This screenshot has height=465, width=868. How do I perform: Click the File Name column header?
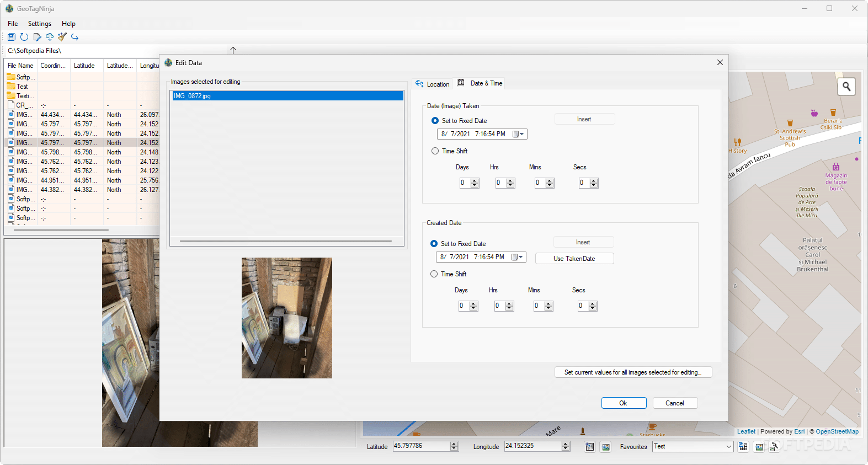click(20, 66)
